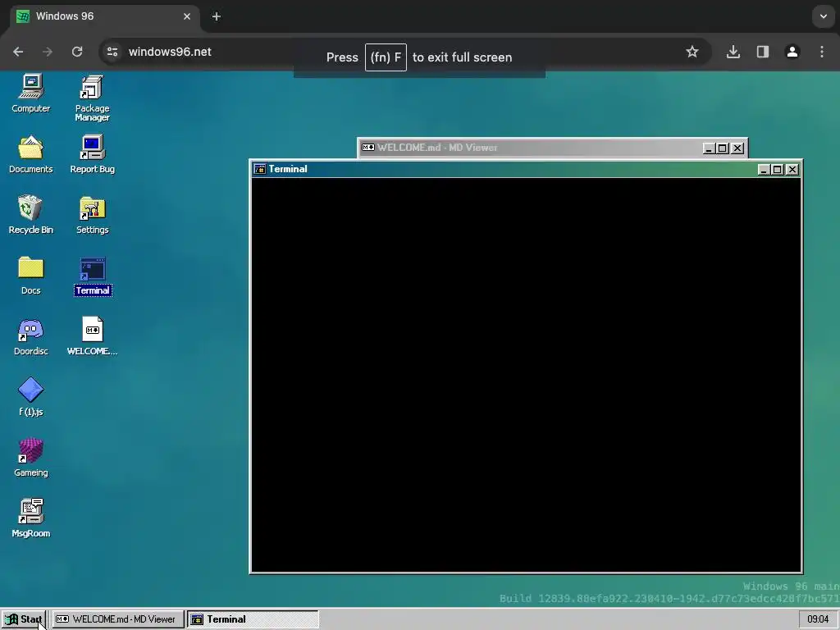Click the Terminal taskbar item
The image size is (840, 630).
coord(253,619)
